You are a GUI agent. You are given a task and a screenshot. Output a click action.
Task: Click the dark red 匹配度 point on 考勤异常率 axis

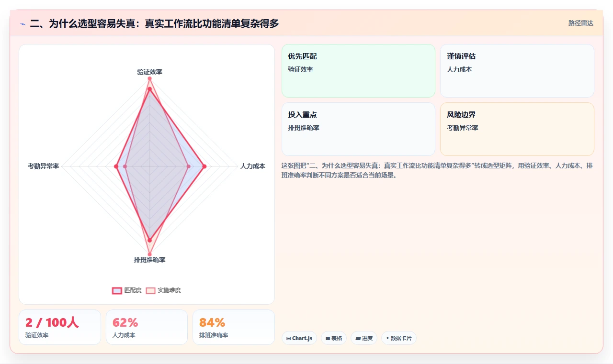(x=116, y=166)
